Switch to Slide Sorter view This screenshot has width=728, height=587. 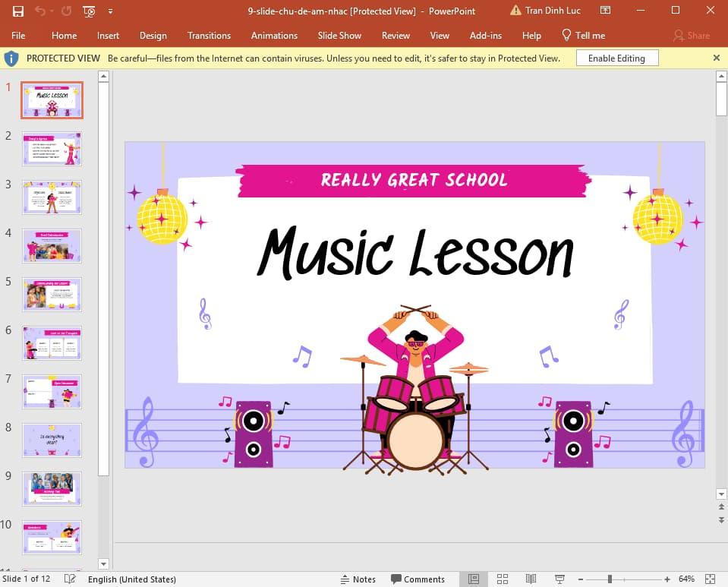[502, 579]
